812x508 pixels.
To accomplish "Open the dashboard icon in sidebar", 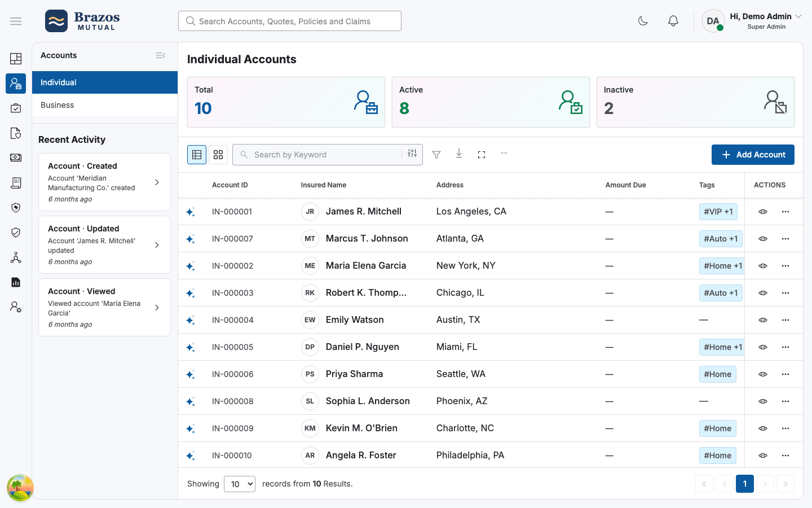I will point(16,59).
